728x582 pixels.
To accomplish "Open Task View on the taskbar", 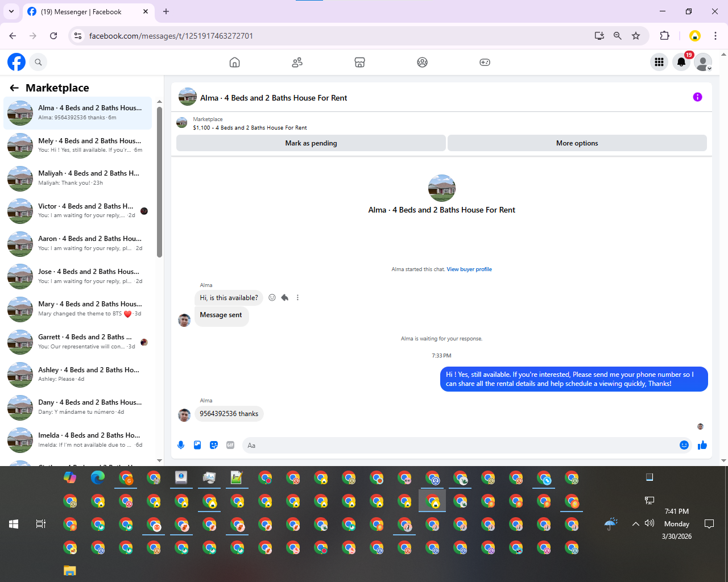I will 41,524.
